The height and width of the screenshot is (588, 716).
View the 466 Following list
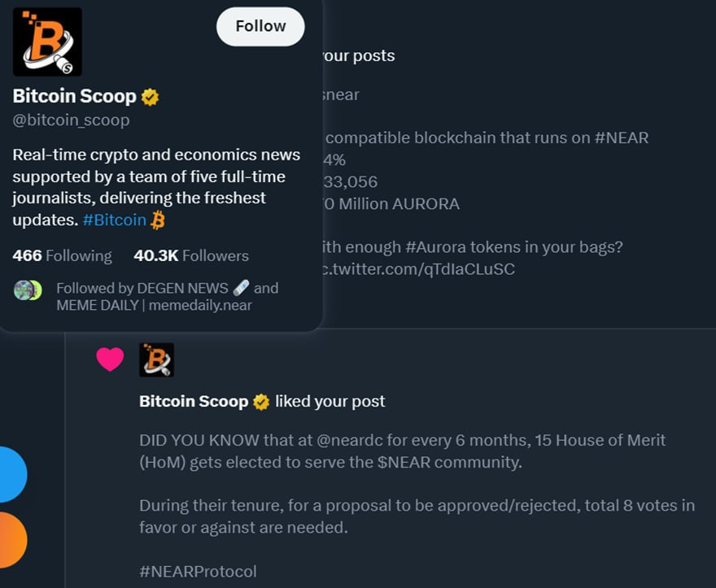(62, 255)
